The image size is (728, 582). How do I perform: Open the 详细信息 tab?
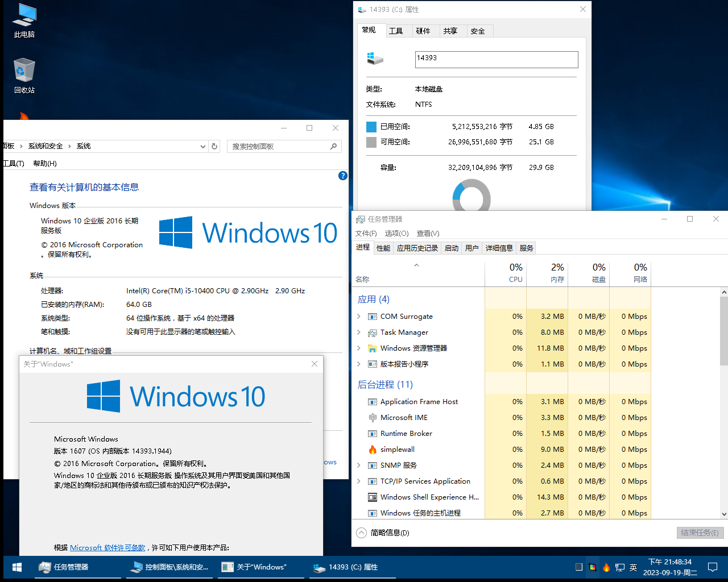[x=499, y=248]
